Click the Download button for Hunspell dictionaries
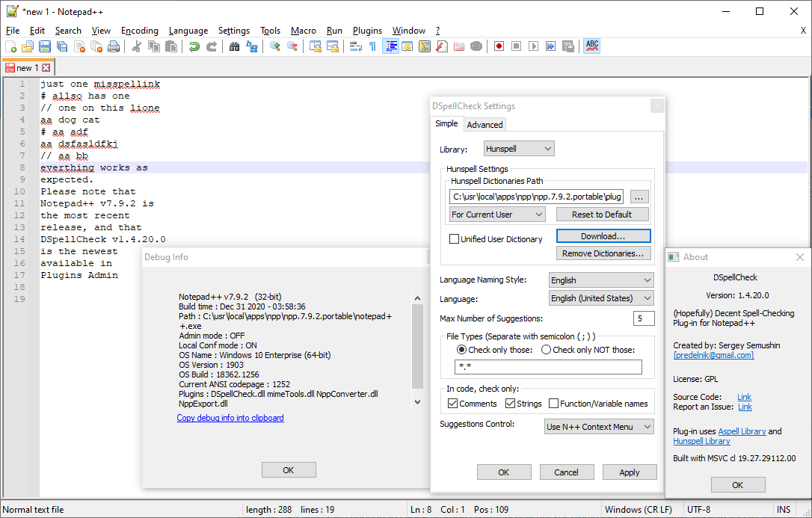The image size is (812, 518). pos(603,235)
